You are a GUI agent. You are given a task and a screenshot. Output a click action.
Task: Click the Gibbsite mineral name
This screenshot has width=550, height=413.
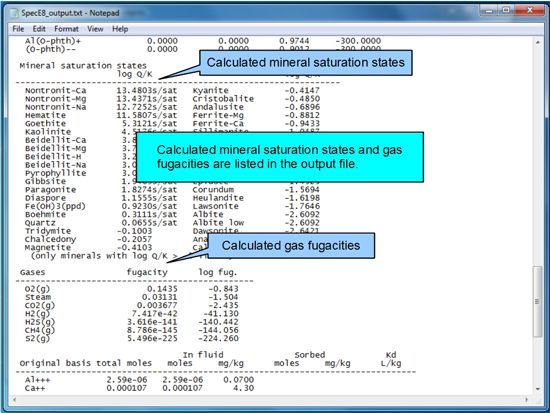point(45,181)
